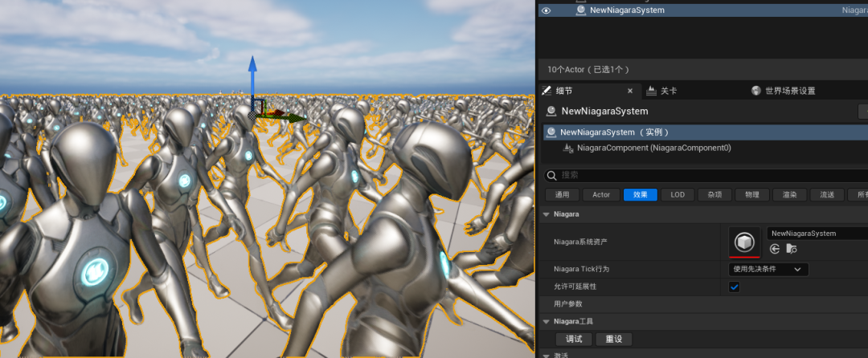Toggle the 允许可延展性 checkbox
Screen dimensions: 868x358
coord(734,287)
